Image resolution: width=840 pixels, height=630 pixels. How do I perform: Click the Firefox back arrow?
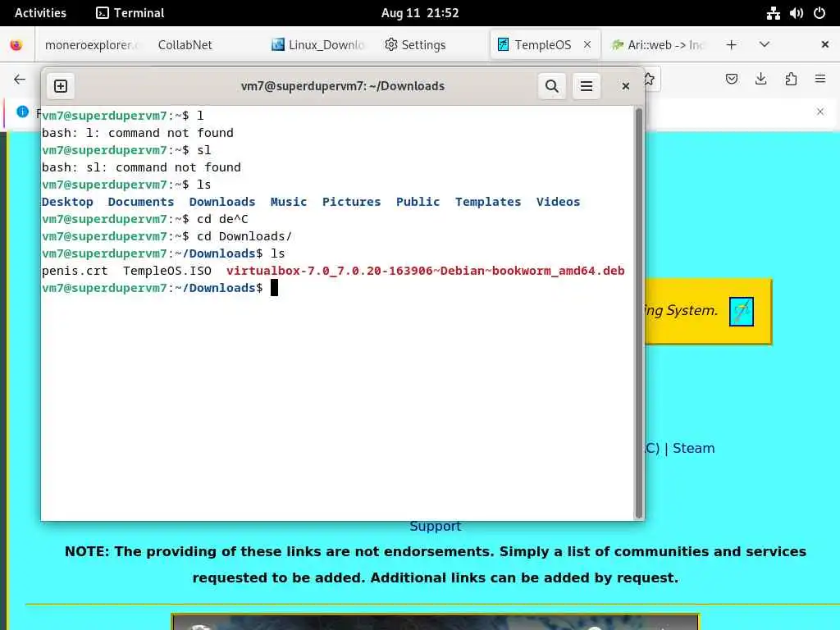[x=20, y=80]
